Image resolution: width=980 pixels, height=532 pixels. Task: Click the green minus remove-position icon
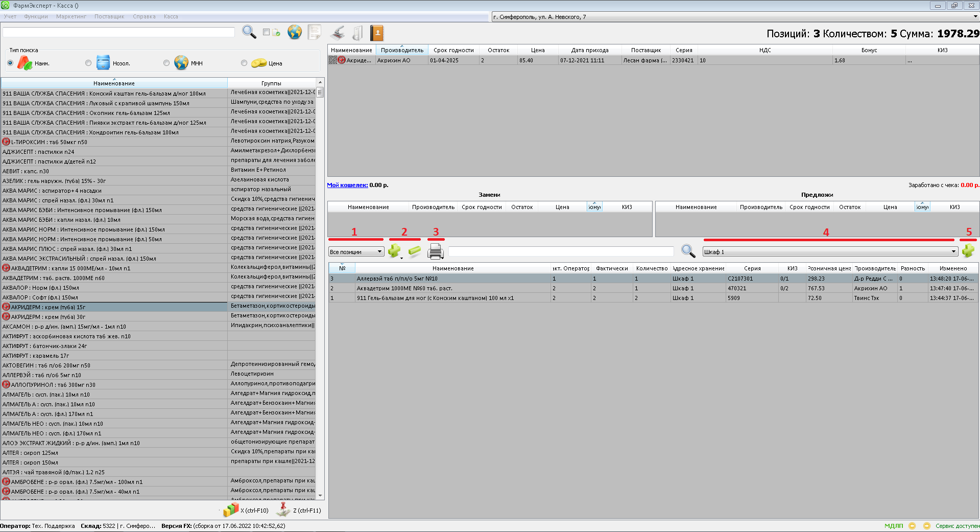pos(414,251)
